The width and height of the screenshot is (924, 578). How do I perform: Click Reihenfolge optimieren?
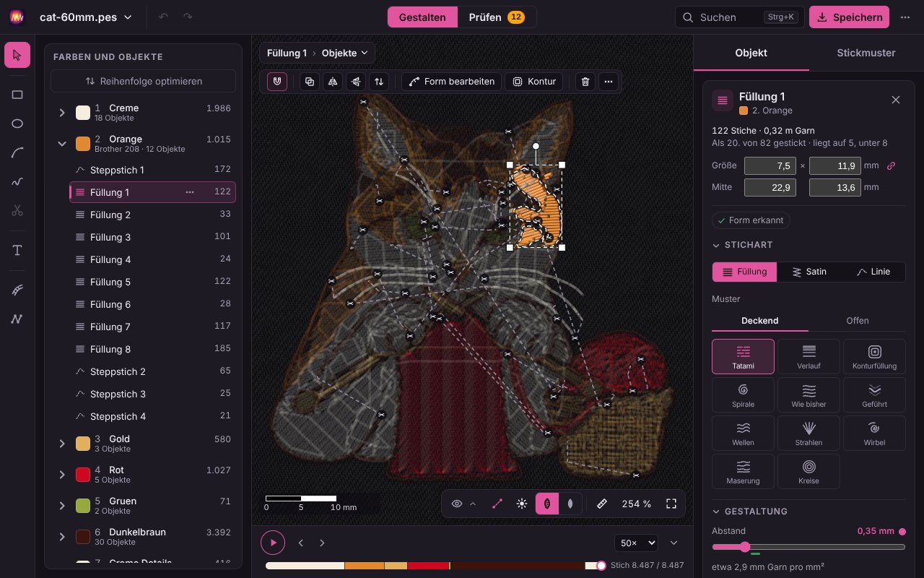(x=143, y=81)
